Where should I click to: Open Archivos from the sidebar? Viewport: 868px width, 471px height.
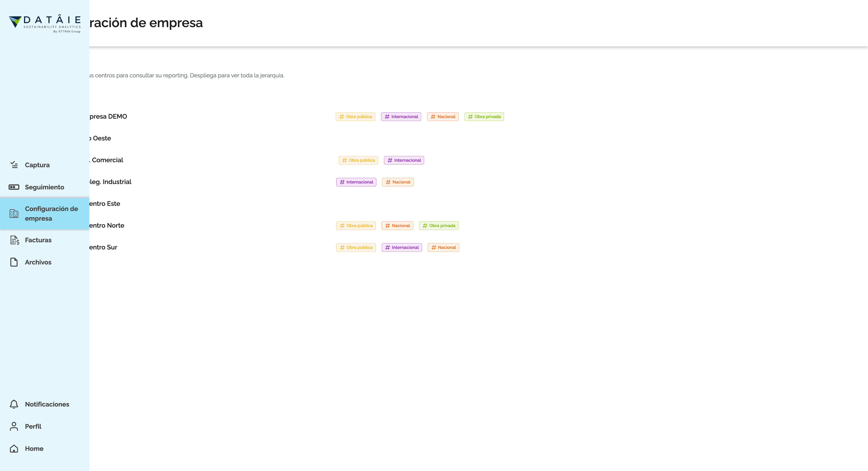45,262
